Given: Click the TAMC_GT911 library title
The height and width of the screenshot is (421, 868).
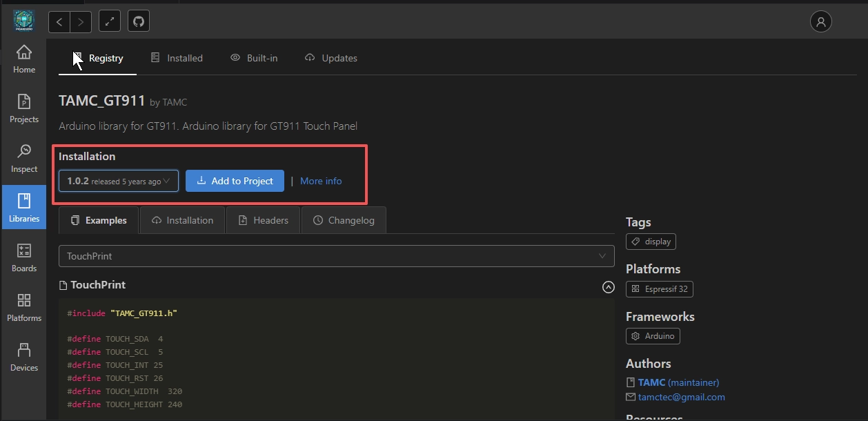Looking at the screenshot, I should click(102, 101).
